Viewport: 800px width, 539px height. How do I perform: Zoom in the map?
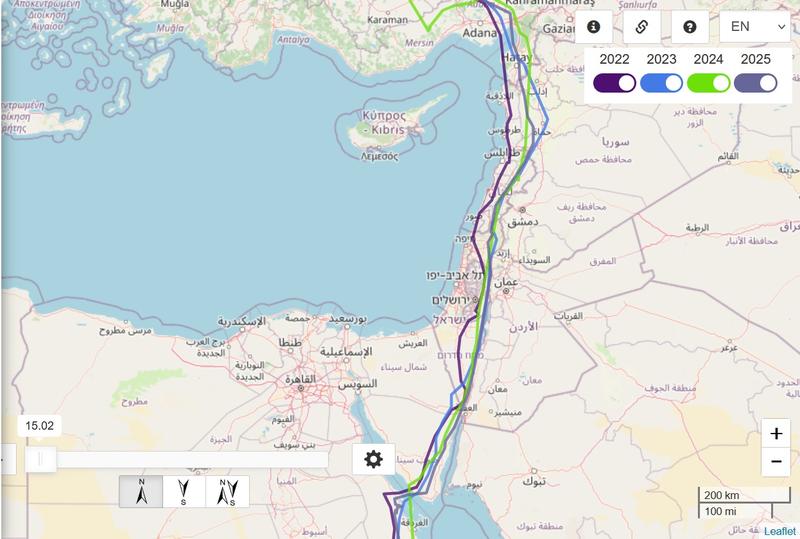point(776,433)
